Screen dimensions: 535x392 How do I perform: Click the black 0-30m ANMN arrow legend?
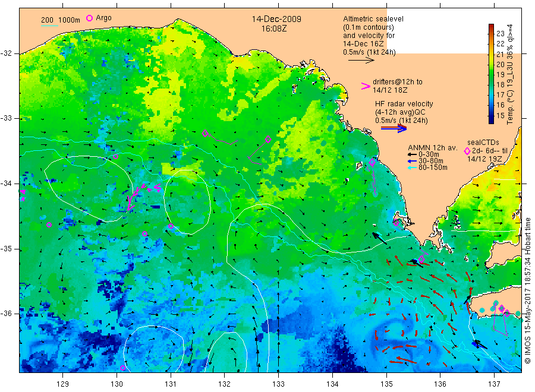(x=412, y=155)
